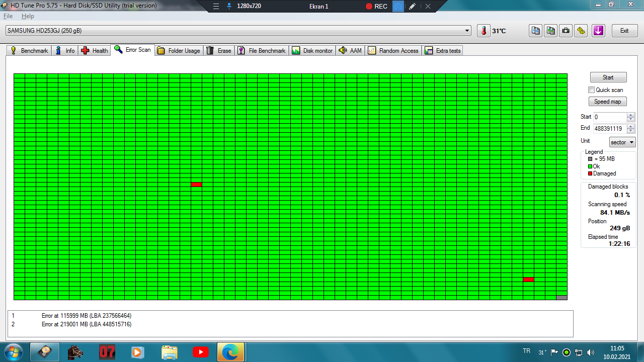
Task: Select error row at 115999 MB
Action: pos(290,316)
